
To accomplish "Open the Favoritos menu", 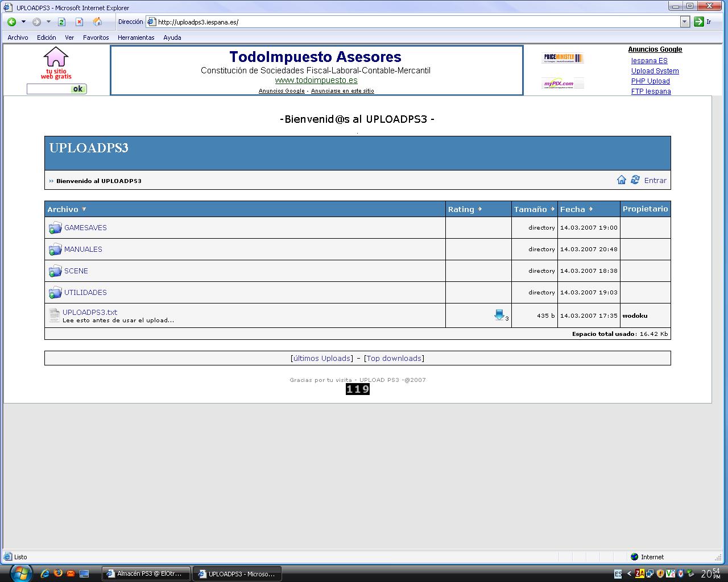I will click(x=96, y=38).
